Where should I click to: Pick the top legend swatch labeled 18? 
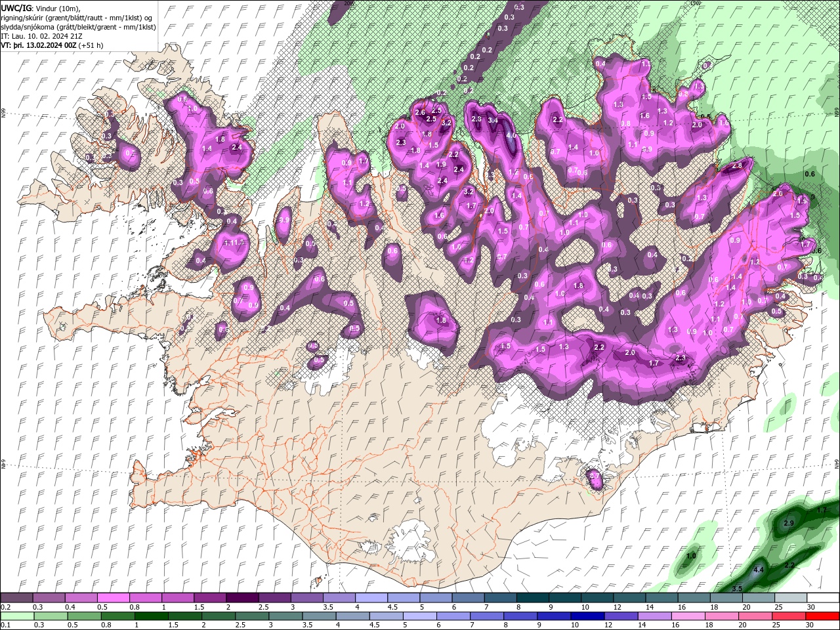(725, 598)
